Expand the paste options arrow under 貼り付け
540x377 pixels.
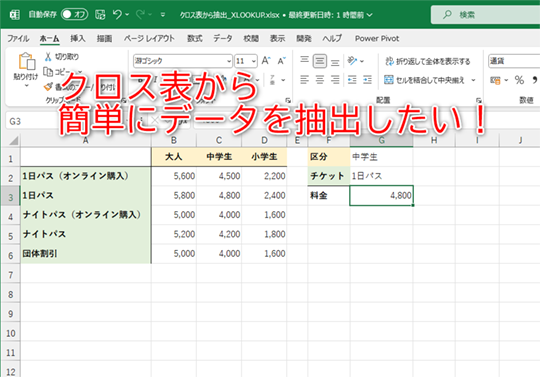(26, 85)
